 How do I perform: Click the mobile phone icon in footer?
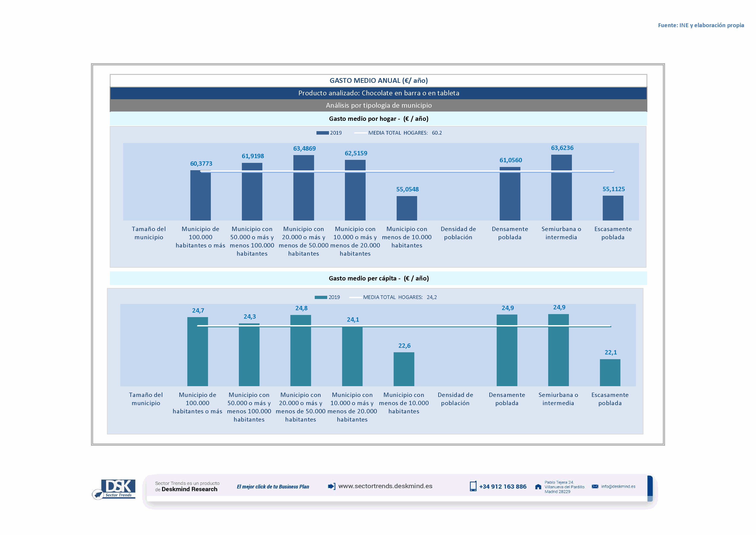(473, 486)
